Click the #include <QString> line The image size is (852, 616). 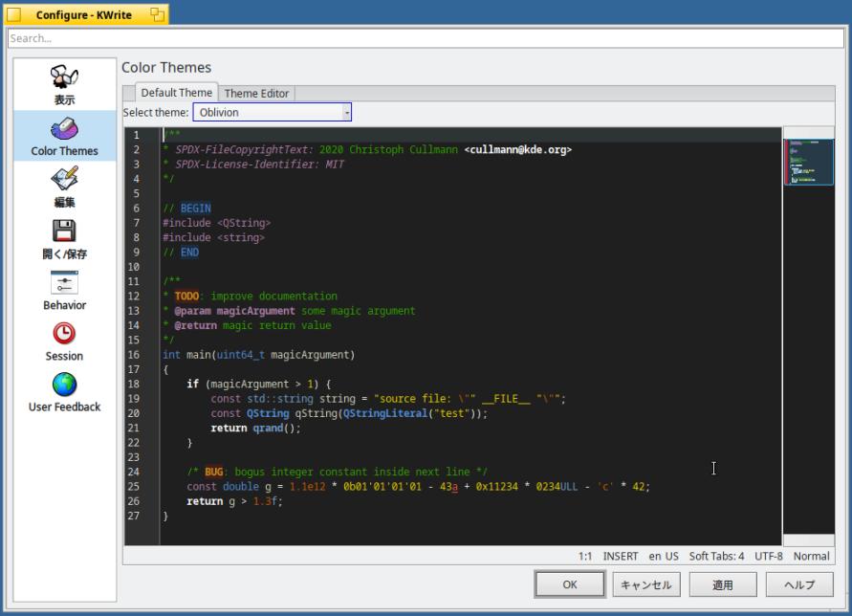pos(216,223)
